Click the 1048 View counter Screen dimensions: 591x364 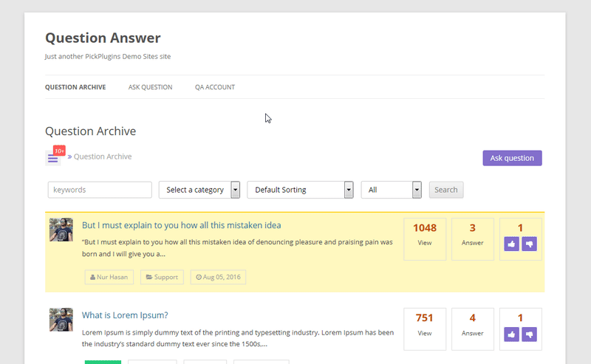pyautogui.click(x=425, y=239)
